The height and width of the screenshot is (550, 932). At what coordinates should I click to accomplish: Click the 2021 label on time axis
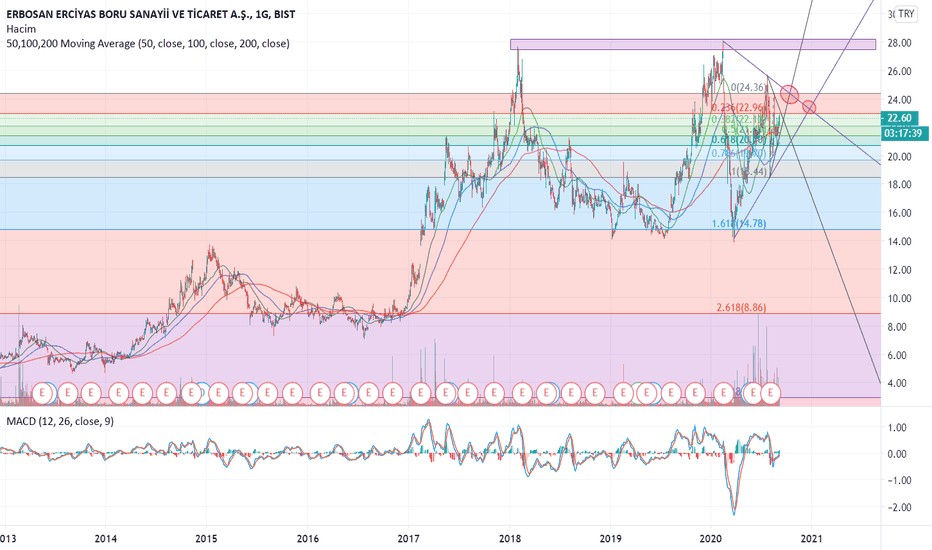(812, 539)
